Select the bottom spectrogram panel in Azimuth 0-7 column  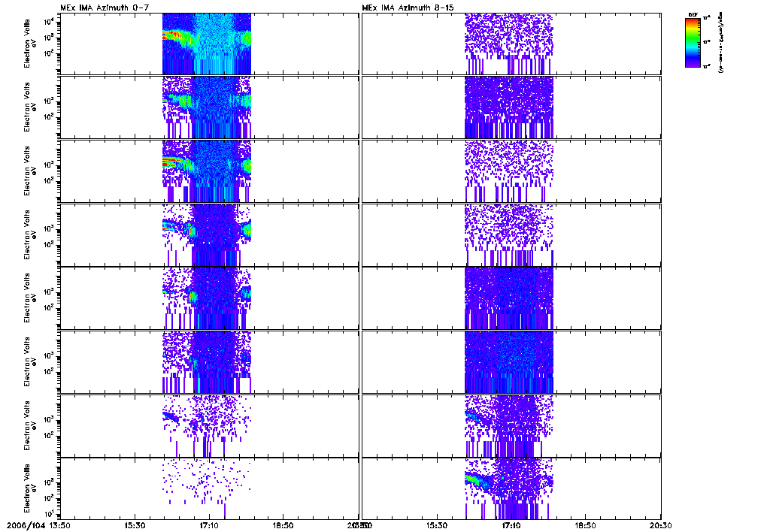pyautogui.click(x=210, y=488)
